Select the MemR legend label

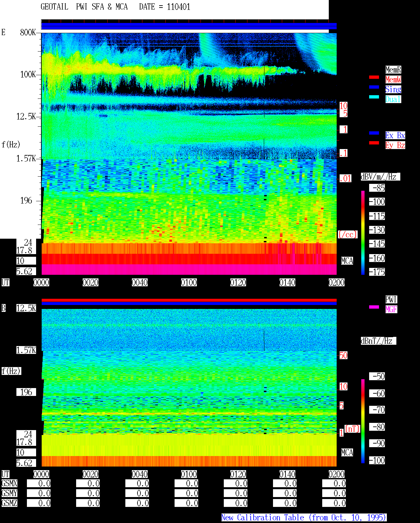(x=393, y=70)
